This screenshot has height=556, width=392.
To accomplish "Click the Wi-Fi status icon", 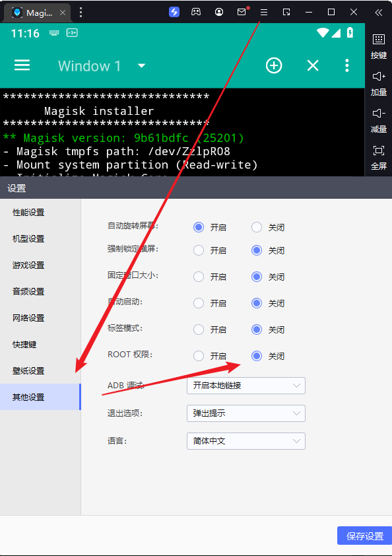I will [323, 32].
